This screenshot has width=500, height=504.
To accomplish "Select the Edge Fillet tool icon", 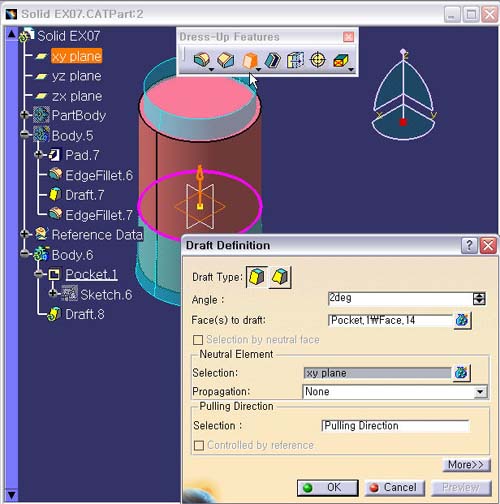I will click(x=202, y=60).
